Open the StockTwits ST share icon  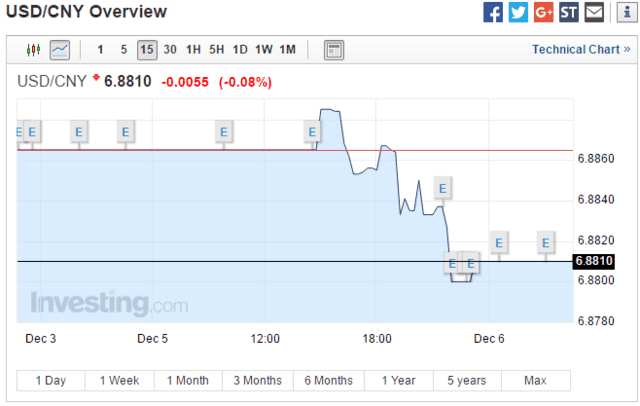[569, 12]
